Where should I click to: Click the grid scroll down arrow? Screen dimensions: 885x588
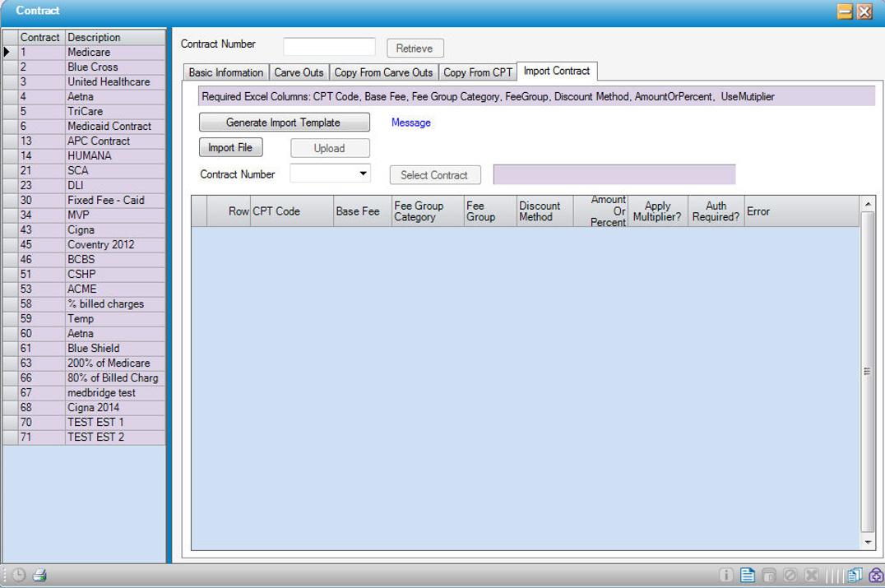(x=868, y=544)
